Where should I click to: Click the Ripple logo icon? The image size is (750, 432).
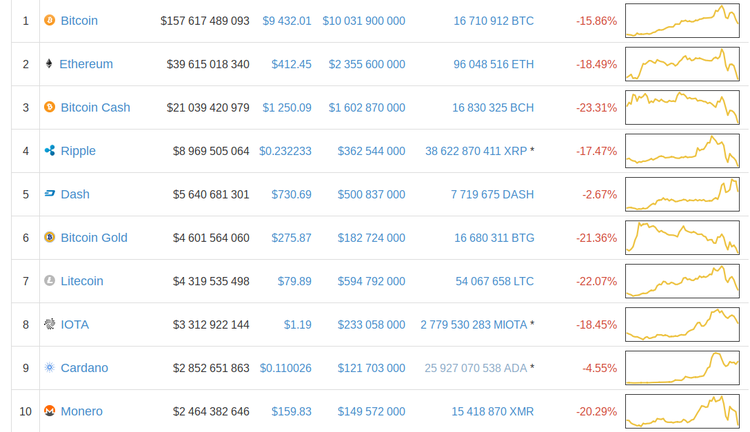point(50,151)
